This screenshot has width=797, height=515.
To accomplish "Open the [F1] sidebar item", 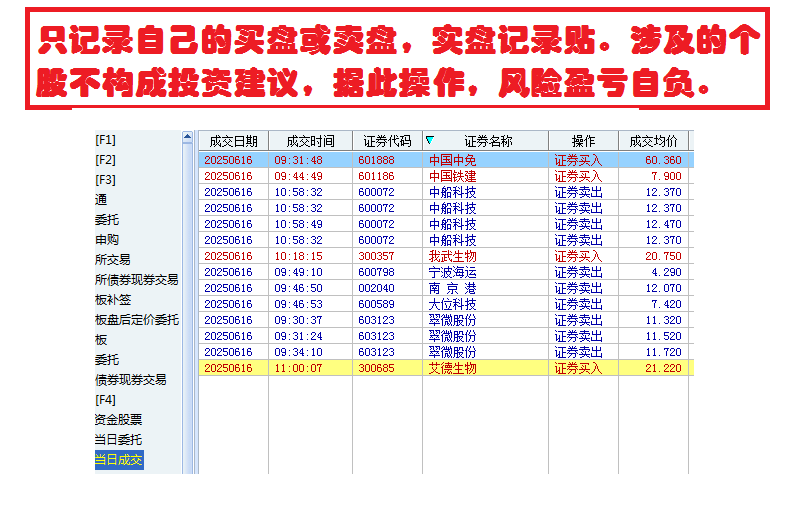I will [105, 140].
